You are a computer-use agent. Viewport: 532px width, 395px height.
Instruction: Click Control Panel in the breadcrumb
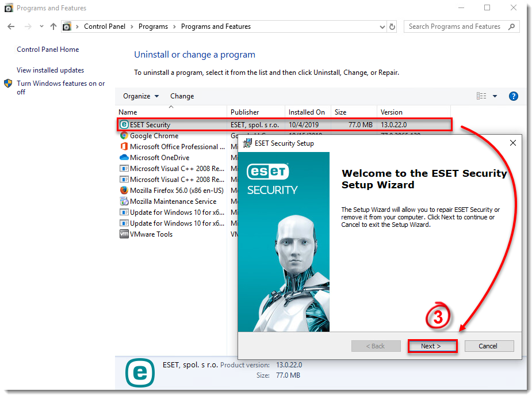(x=105, y=26)
